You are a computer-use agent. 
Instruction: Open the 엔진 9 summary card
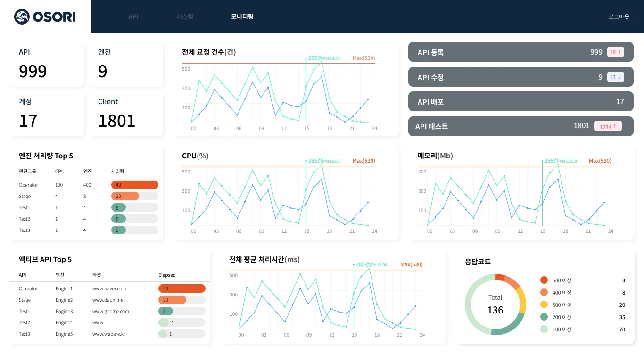[x=126, y=65]
